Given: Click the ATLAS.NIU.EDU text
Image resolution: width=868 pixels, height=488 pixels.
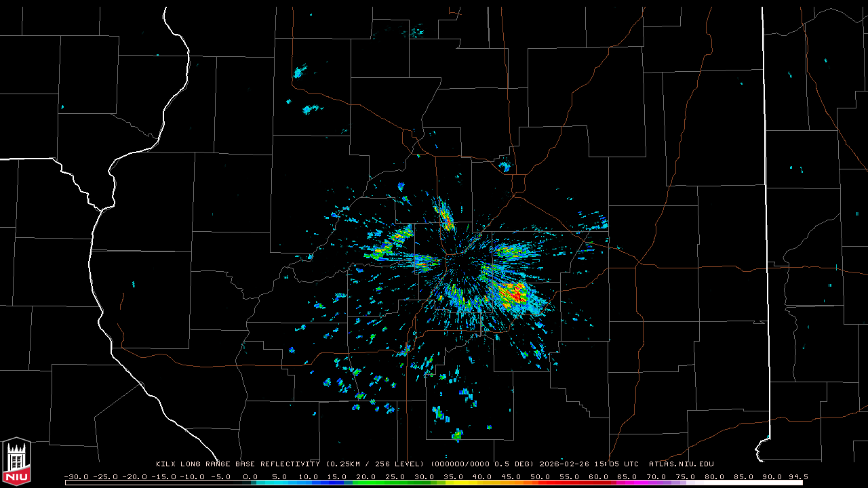Looking at the screenshot, I should 682,464.
